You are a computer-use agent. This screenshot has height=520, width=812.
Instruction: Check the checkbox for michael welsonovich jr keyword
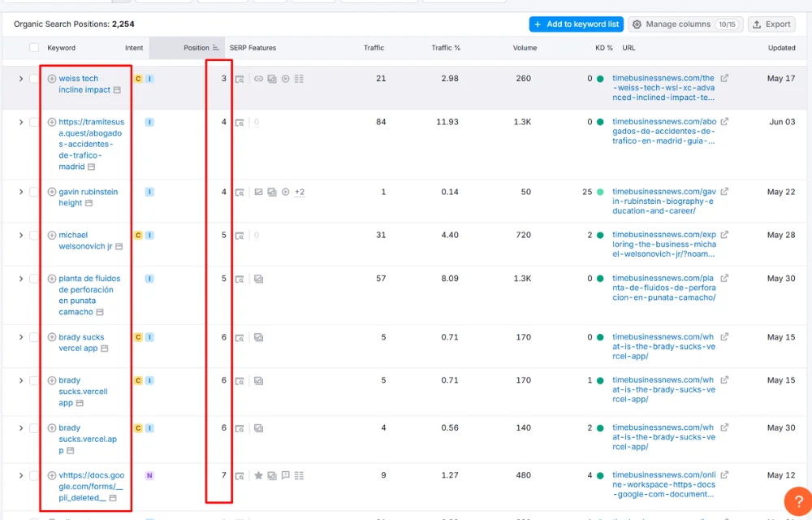36,235
